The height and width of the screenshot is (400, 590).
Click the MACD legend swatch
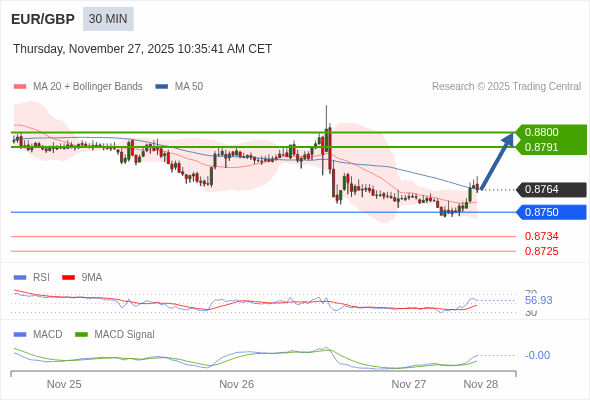(x=20, y=335)
